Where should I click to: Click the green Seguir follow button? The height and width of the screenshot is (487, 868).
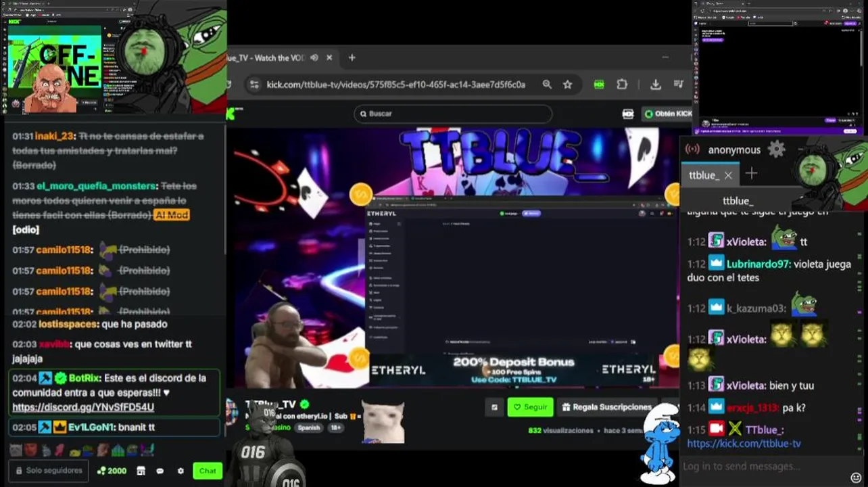tap(530, 407)
